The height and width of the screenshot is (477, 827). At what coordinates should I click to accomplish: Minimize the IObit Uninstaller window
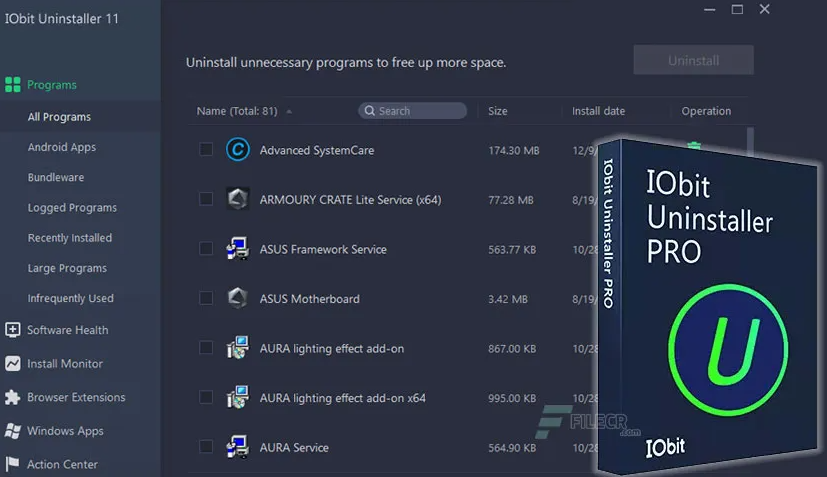point(709,9)
